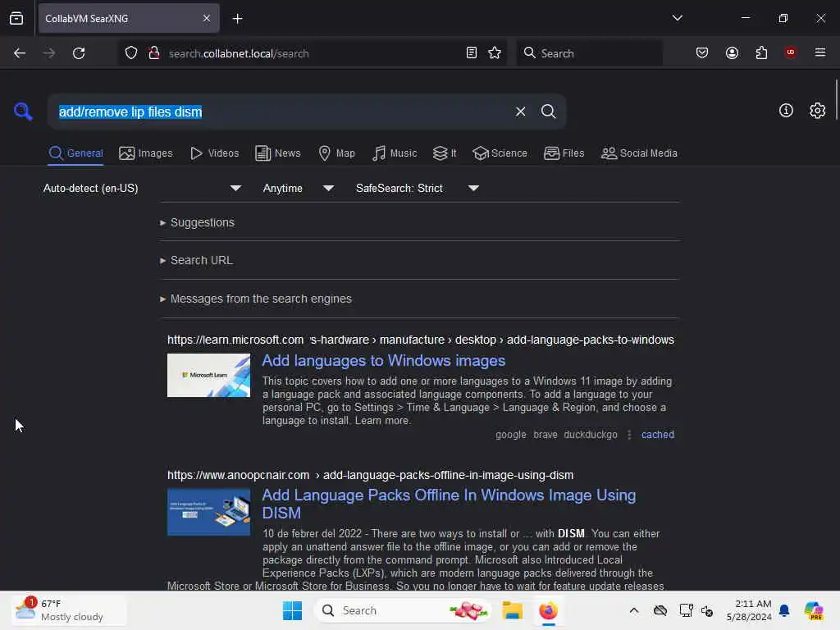The image size is (840, 630).
Task: Click the Microsoft Learn result thumbnail
Action: pos(208,375)
